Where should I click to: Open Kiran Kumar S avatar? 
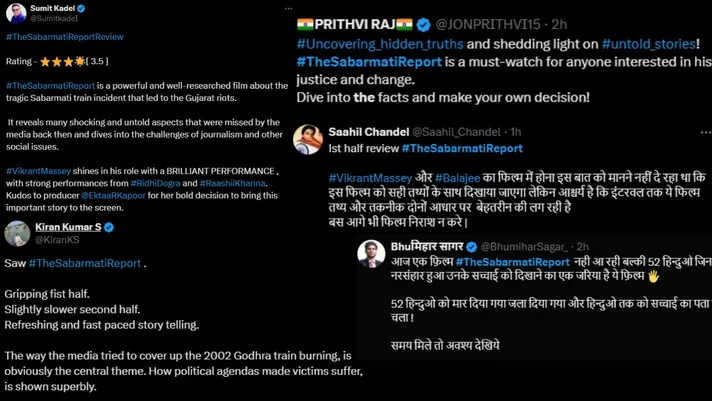click(17, 233)
